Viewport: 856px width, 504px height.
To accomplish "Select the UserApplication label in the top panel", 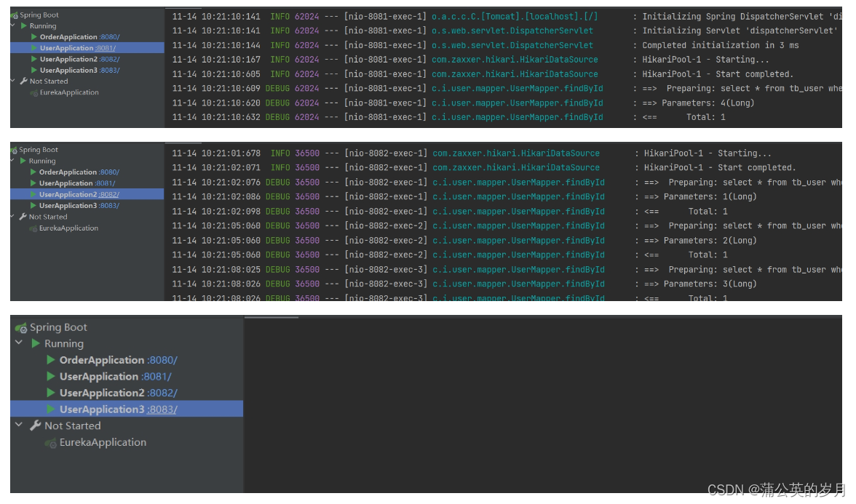I will point(67,48).
